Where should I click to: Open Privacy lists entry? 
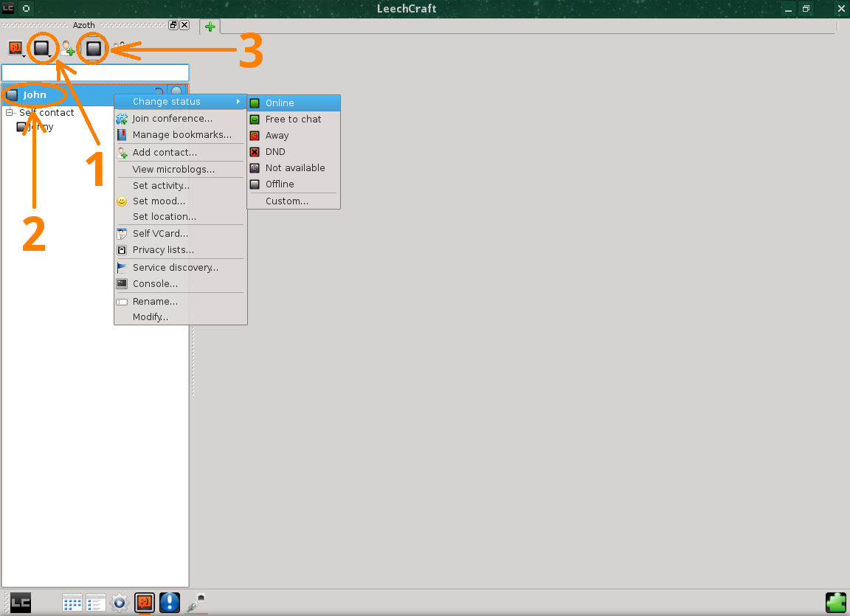pos(181,250)
